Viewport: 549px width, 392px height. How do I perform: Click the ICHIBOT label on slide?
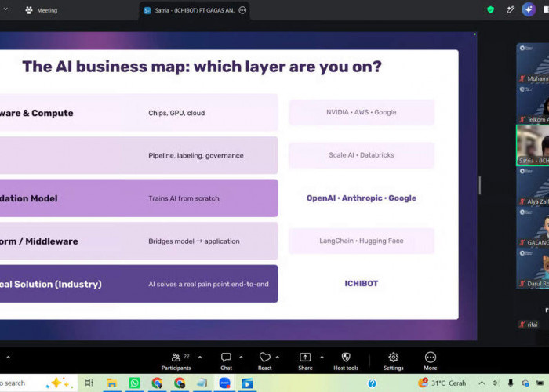pos(362,284)
